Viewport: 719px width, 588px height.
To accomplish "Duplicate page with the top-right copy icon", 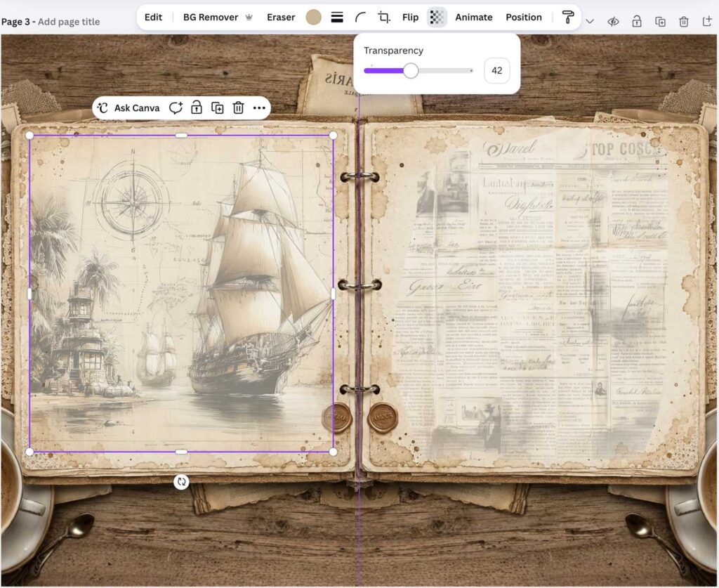I will pyautogui.click(x=660, y=22).
